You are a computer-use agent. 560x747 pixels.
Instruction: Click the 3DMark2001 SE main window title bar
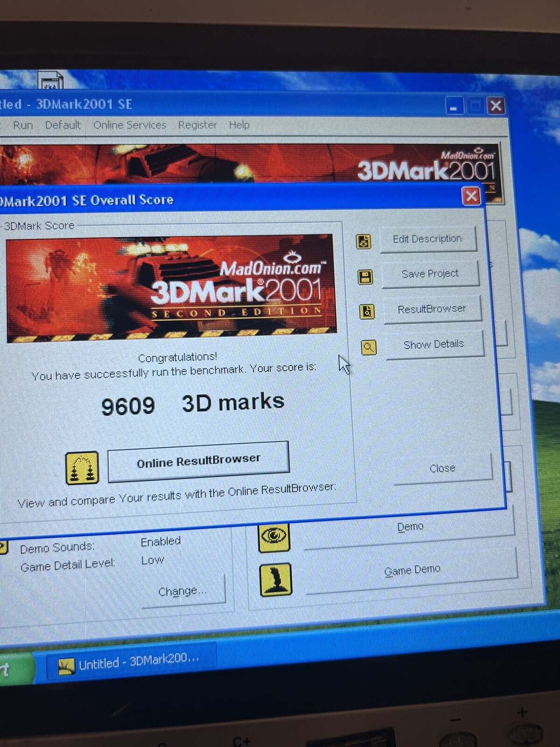point(252,105)
